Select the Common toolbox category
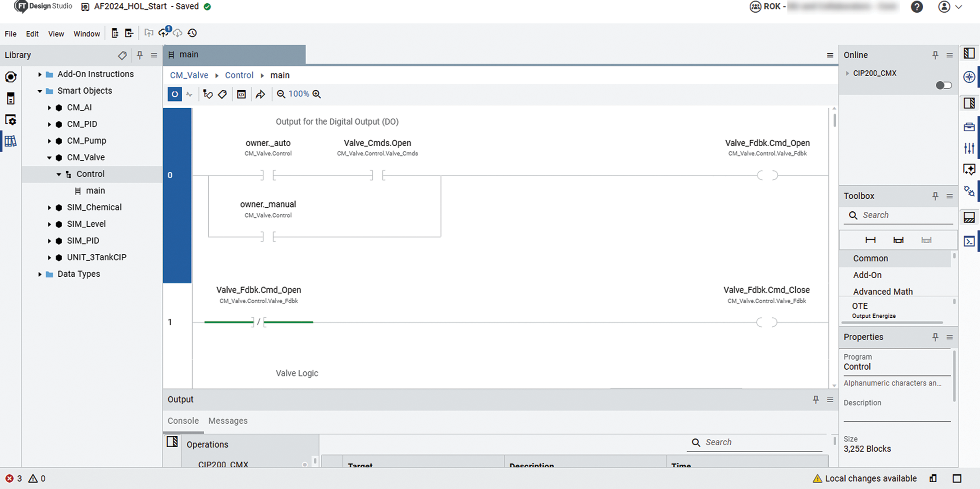Image resolution: width=980 pixels, height=489 pixels. point(895,259)
